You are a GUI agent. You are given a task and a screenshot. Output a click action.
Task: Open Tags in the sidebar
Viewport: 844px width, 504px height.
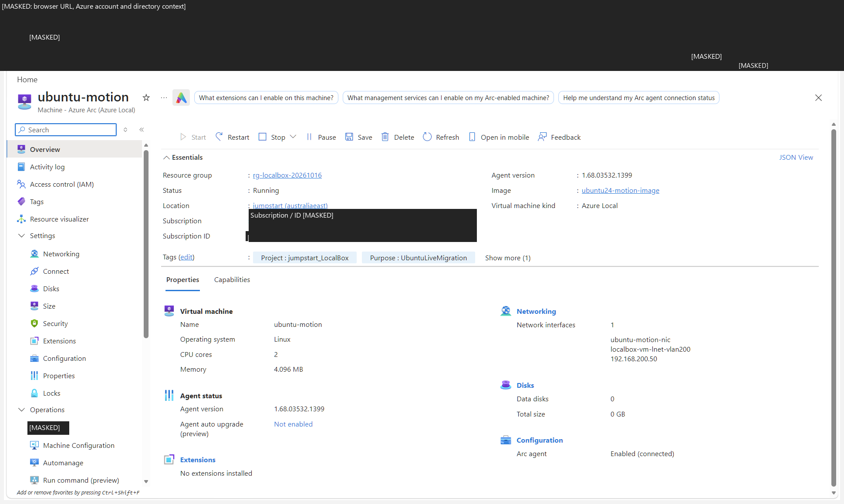coord(37,202)
